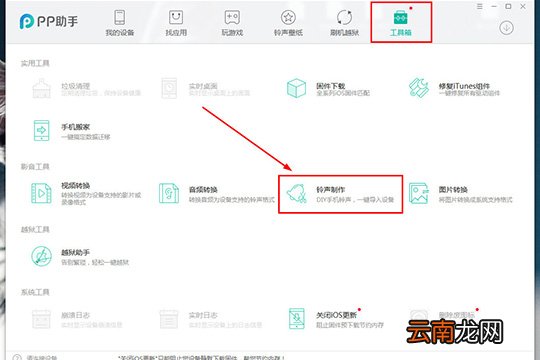Viewport: 540px width, 360px height.
Task: Open the 玩游戏 games tab
Action: [x=232, y=23]
